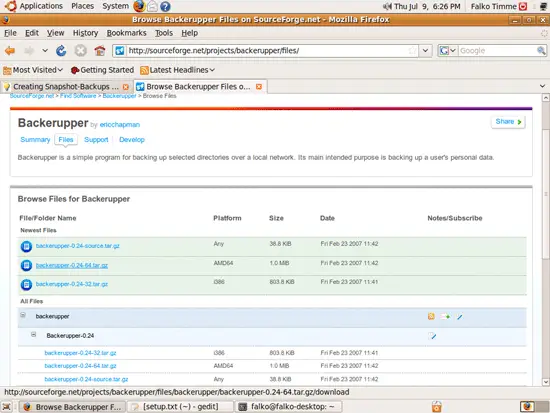This screenshot has height=413, width=550.
Task: Click the download icon beside backerupper-0.24-source.tar.gz
Action: 26,246
